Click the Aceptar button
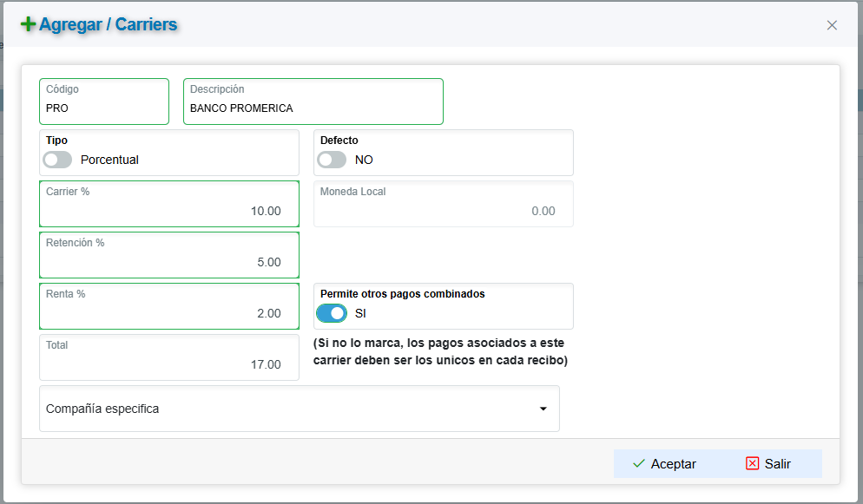Viewport: 863px width, 504px height. (x=664, y=464)
